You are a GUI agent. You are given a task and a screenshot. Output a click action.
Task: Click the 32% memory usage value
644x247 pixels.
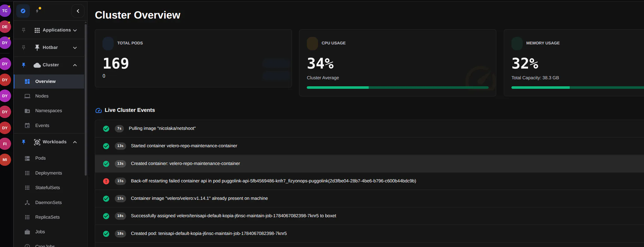click(525, 64)
